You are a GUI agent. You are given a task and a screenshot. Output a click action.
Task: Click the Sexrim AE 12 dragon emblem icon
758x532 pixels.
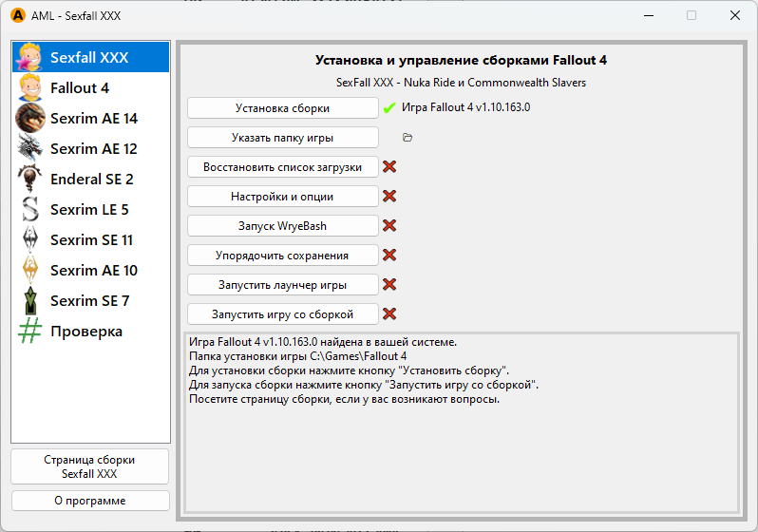(30, 149)
